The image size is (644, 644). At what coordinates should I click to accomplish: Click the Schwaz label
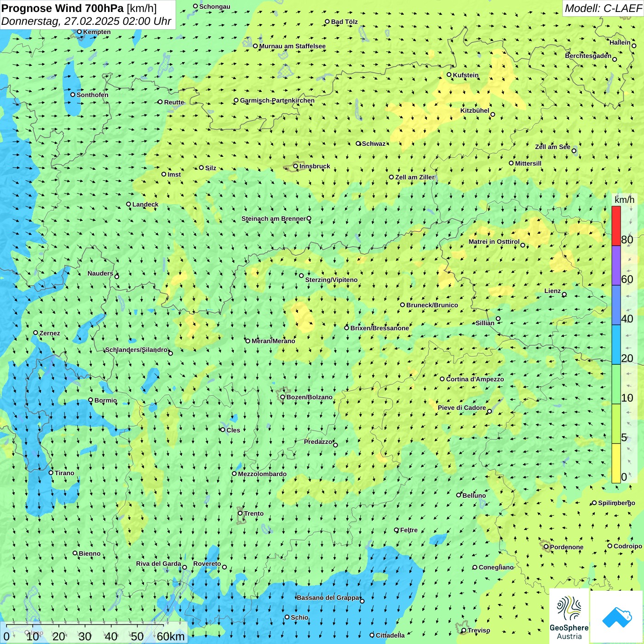(374, 144)
